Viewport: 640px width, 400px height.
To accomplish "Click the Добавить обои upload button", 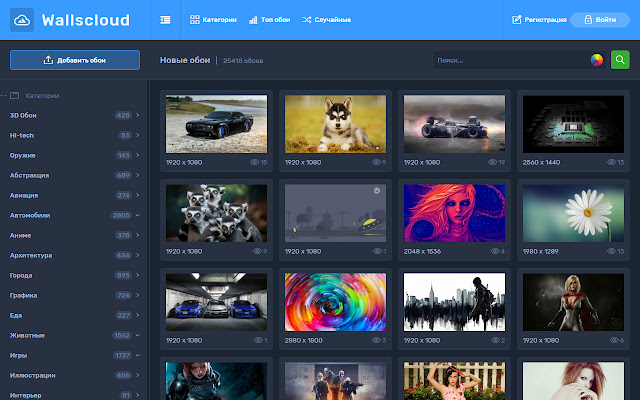I will pyautogui.click(x=75, y=60).
